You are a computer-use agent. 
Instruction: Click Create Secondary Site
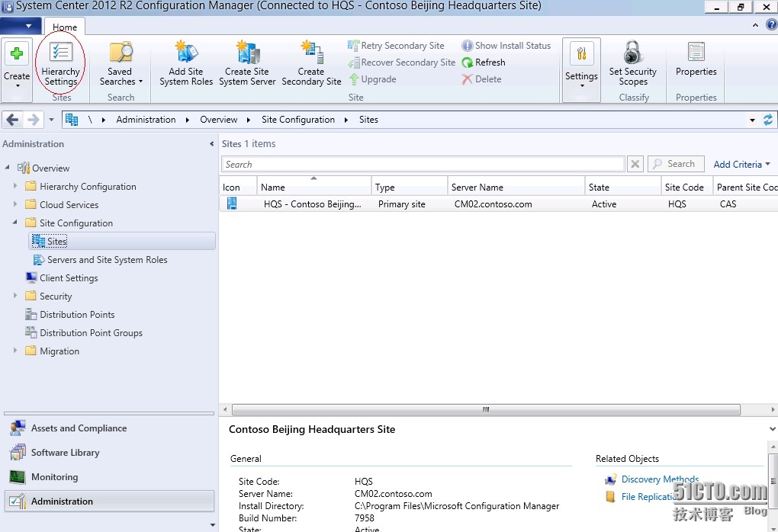(x=311, y=64)
